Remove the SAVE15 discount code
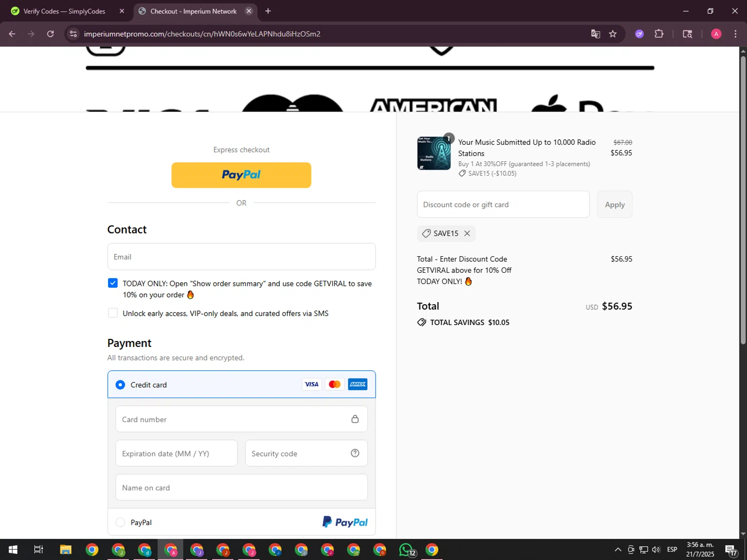The width and height of the screenshot is (747, 560). pos(467,233)
